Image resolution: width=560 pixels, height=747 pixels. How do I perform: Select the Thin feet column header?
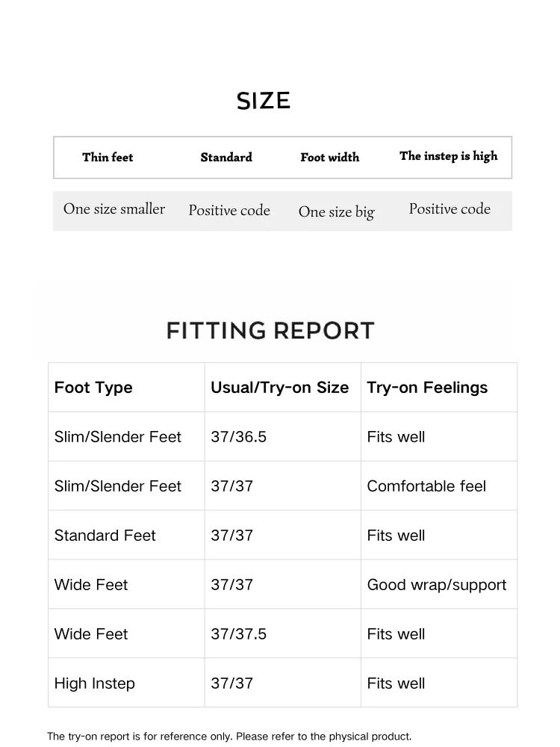coord(108,157)
